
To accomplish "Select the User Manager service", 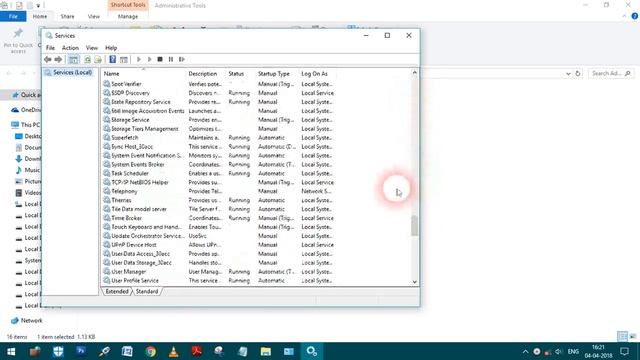I will point(218,272).
